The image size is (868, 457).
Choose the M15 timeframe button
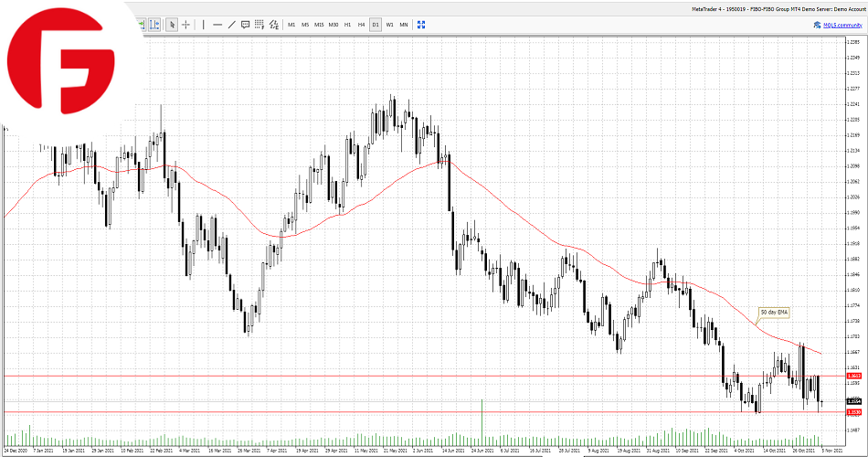pos(319,25)
